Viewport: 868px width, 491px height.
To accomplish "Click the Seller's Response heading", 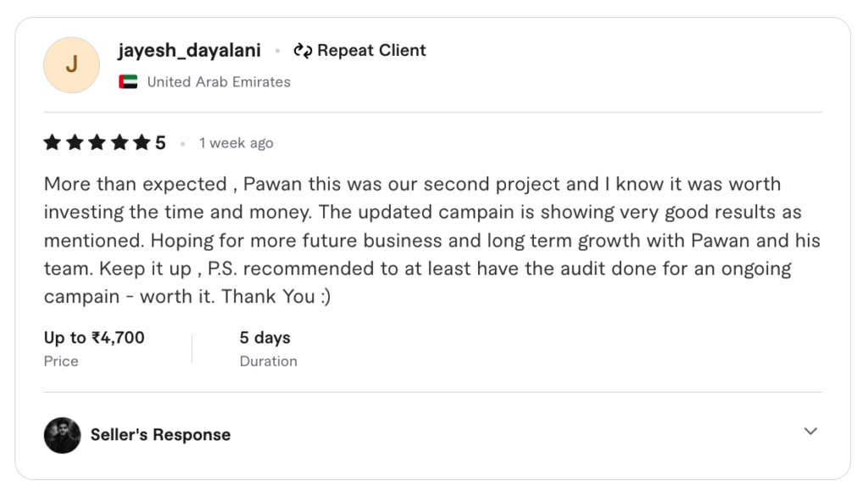I will click(x=160, y=435).
